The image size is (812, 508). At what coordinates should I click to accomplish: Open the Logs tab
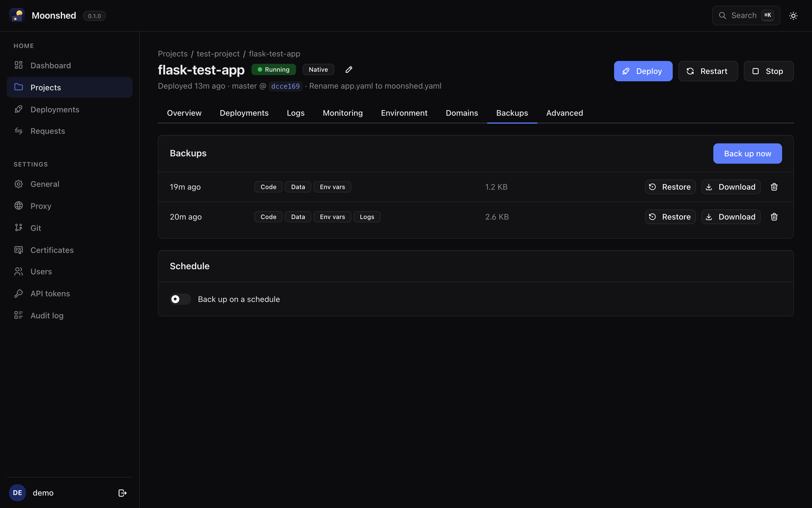(x=295, y=113)
